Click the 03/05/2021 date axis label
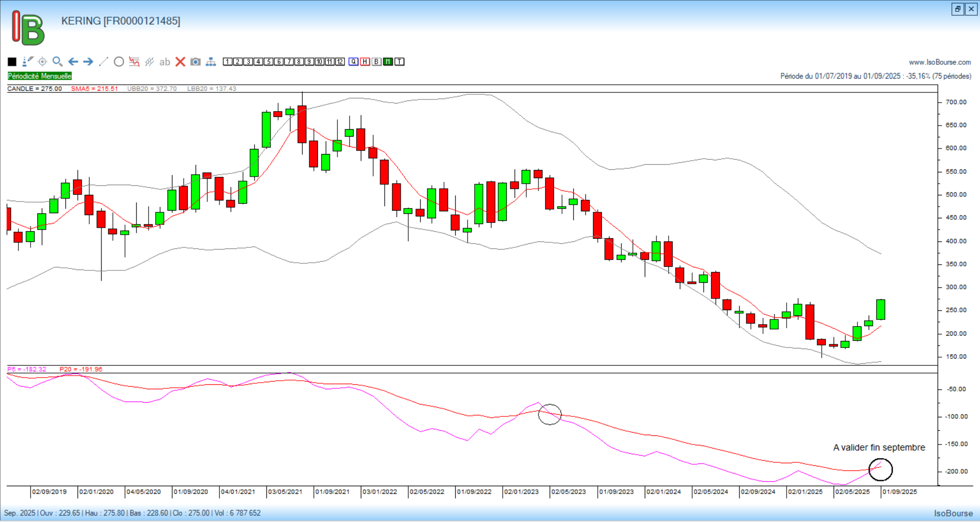980x522 pixels. click(x=285, y=492)
